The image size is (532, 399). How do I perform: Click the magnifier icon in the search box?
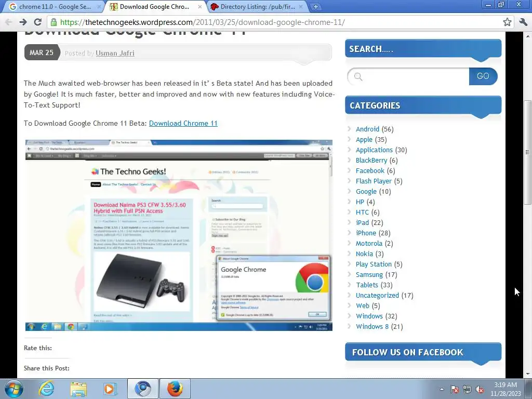[x=358, y=77]
